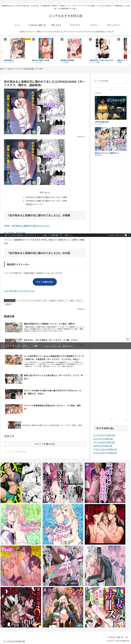The image size is (131, 644).
Task: Open Resolution Test link in admin panel
Action: 67,346
